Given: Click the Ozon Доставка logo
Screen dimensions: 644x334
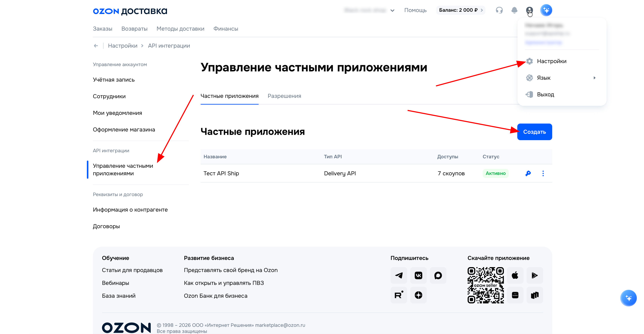Looking at the screenshot, I should (x=130, y=11).
